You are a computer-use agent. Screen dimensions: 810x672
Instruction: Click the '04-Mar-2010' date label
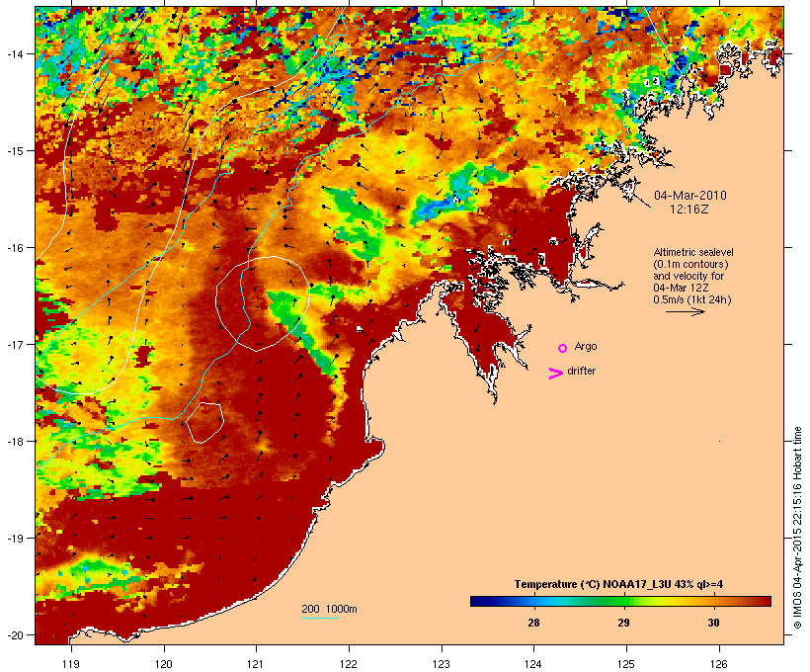[690, 196]
